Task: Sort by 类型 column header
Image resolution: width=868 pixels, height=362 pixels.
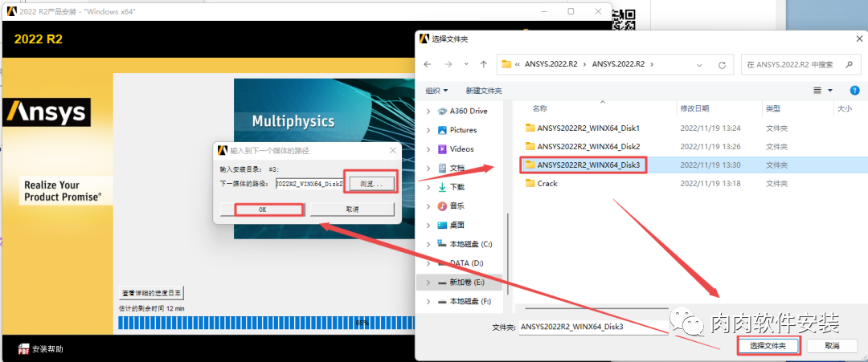Action: pyautogui.click(x=773, y=109)
